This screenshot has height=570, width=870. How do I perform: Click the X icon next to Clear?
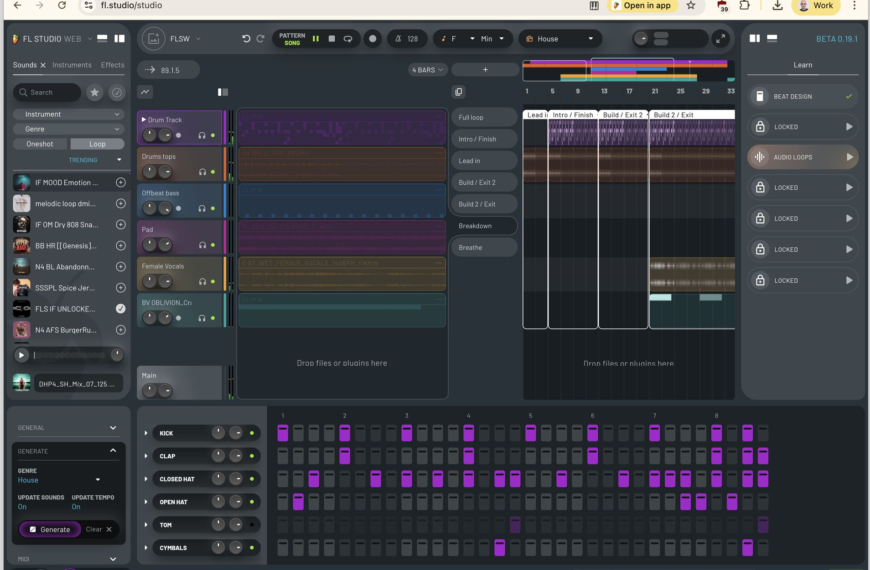tap(109, 529)
